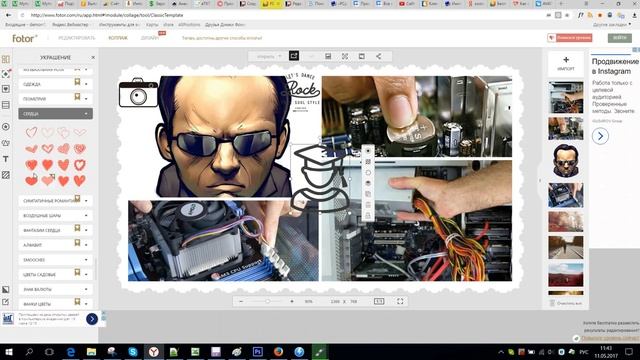Expand the ОДЕЖДА sticker category
640x360 pixels.
(56, 84)
